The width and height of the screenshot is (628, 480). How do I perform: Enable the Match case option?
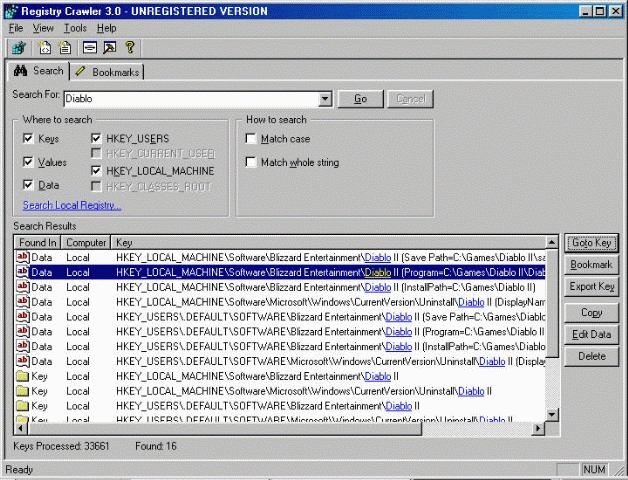click(251, 139)
